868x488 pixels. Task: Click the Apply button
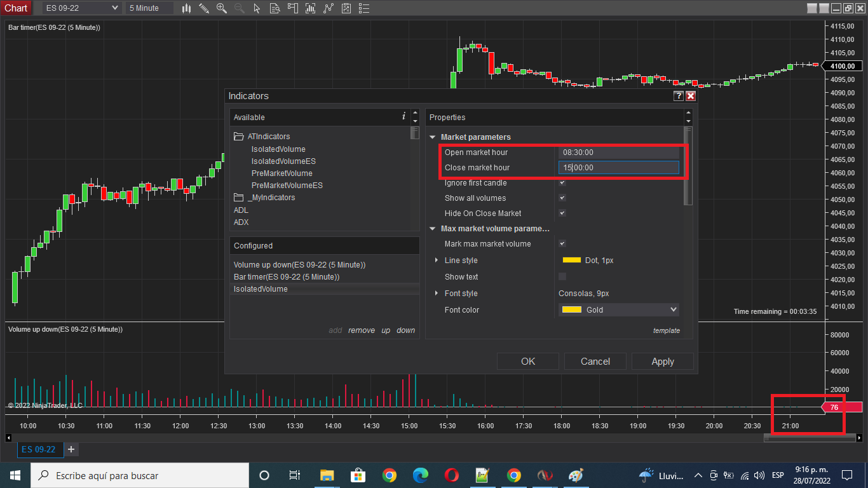(x=663, y=362)
